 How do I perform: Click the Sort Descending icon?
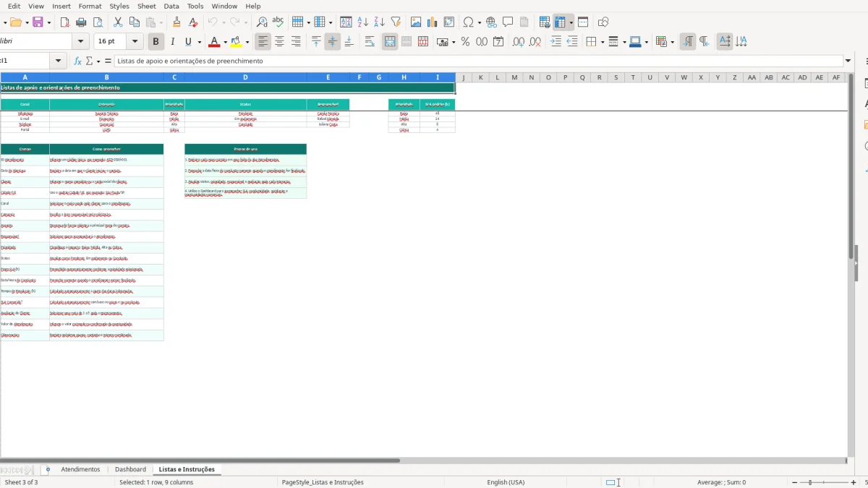(x=379, y=22)
